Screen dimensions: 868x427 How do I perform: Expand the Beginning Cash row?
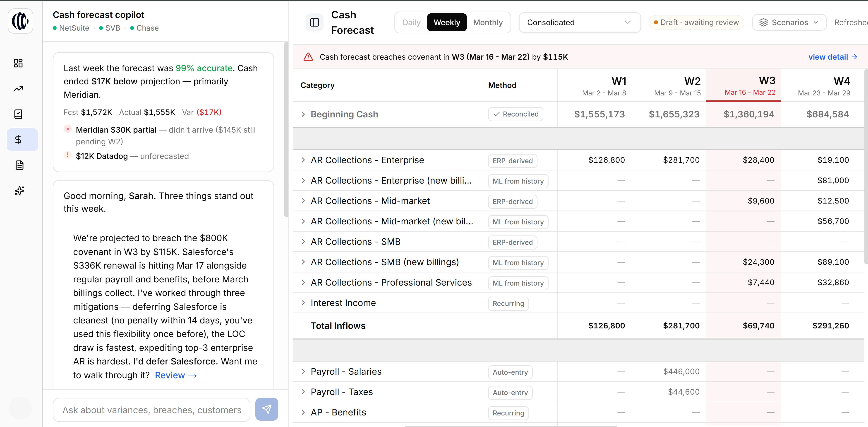[x=303, y=114]
